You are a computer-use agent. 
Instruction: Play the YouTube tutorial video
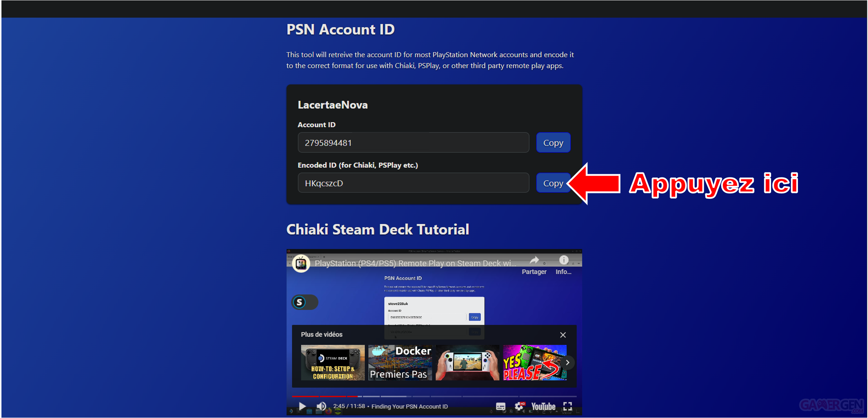[302, 406]
